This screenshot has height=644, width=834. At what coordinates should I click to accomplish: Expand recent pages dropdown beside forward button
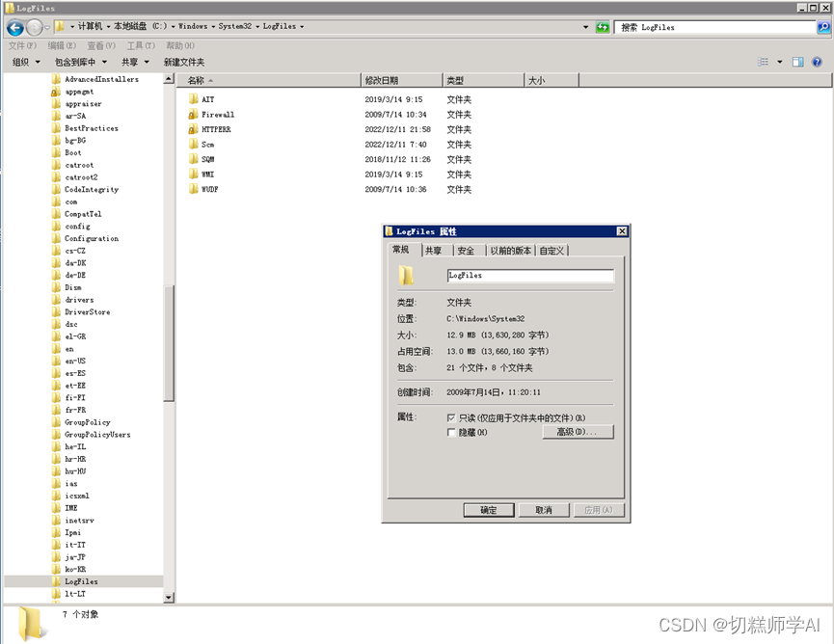pos(47,27)
